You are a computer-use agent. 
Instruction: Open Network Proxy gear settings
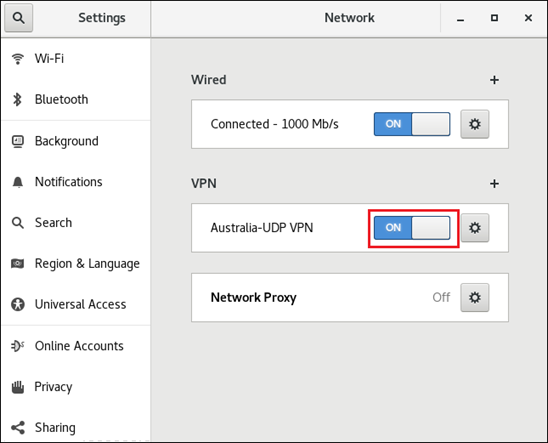click(475, 298)
